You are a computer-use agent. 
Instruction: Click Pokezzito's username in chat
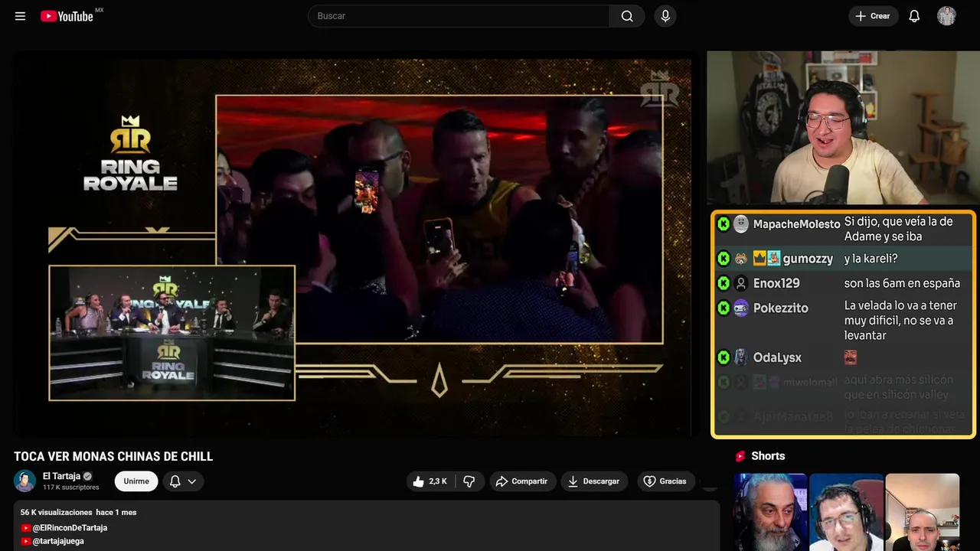(780, 308)
